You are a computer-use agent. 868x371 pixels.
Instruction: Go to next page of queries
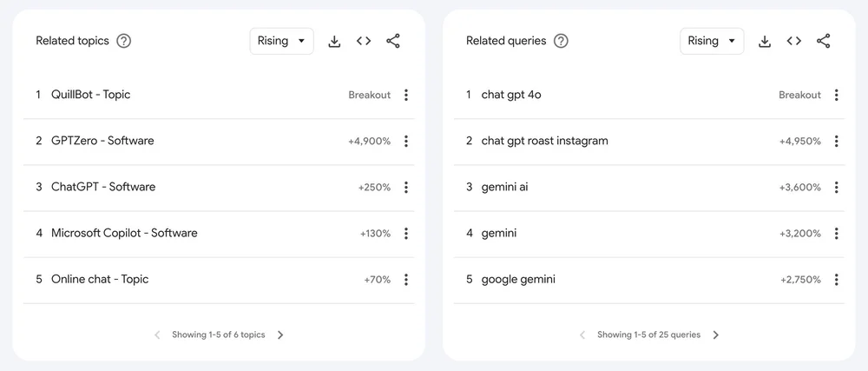click(x=716, y=335)
